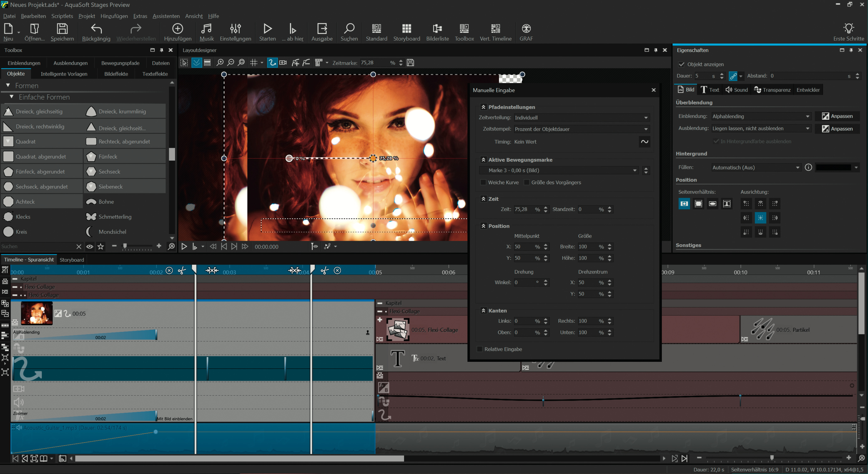Enable the Weiche Kurve checkbox
Image resolution: width=868 pixels, height=474 pixels.
point(484,183)
